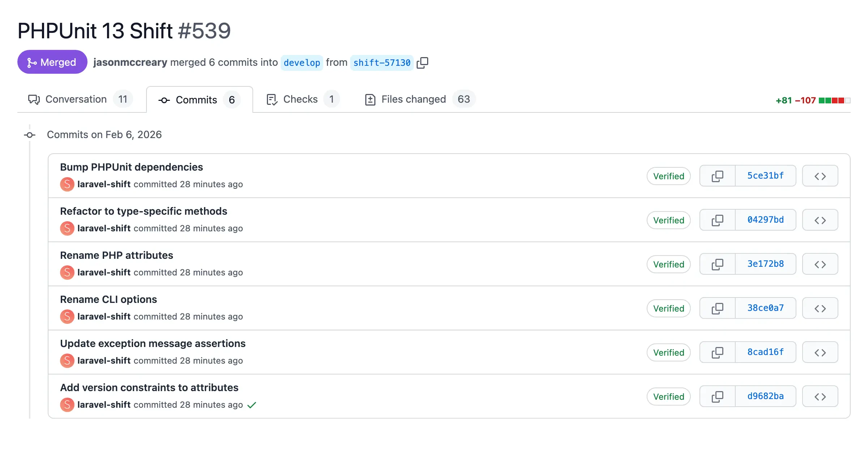The image size is (868, 454).
Task: Click Verified badge for commit 5ce31bf
Action: coord(669,176)
